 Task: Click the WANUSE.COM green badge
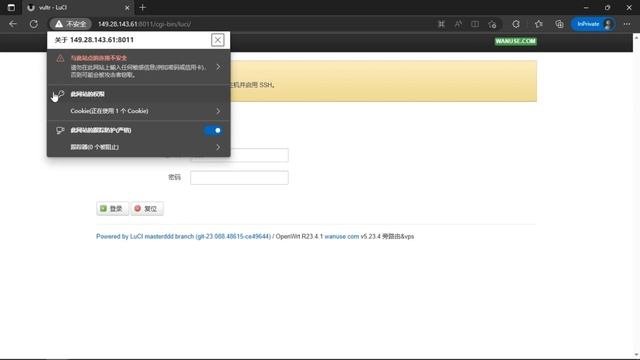coord(516,41)
